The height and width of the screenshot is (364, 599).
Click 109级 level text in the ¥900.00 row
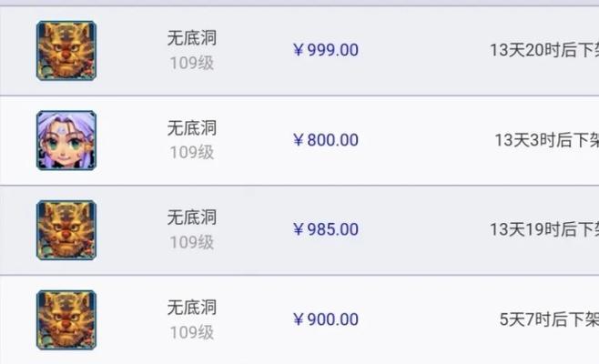pyautogui.click(x=192, y=332)
